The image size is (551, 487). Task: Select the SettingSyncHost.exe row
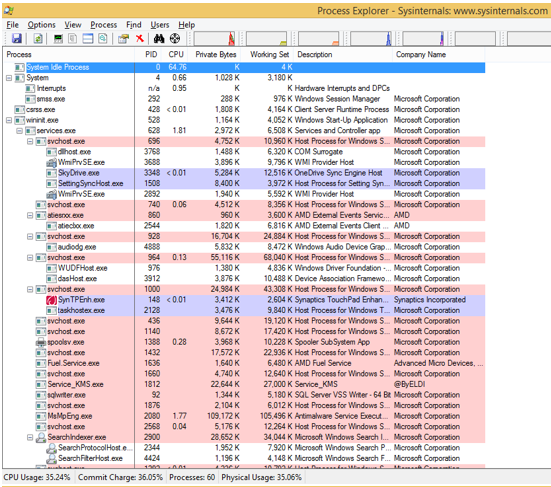[x=244, y=183]
